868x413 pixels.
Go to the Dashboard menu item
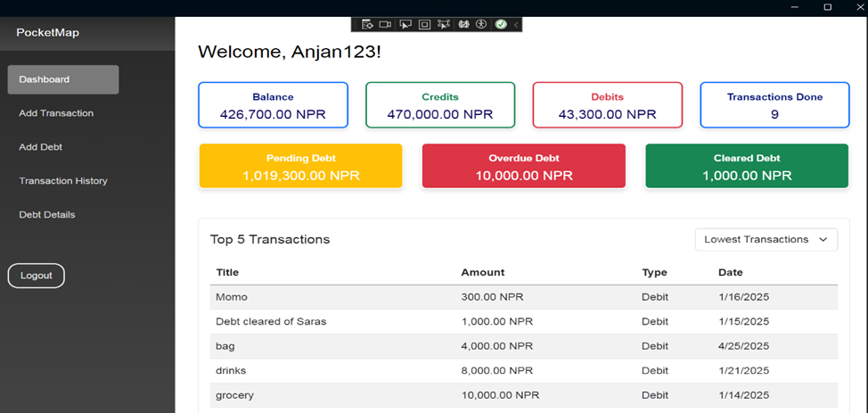(63, 79)
